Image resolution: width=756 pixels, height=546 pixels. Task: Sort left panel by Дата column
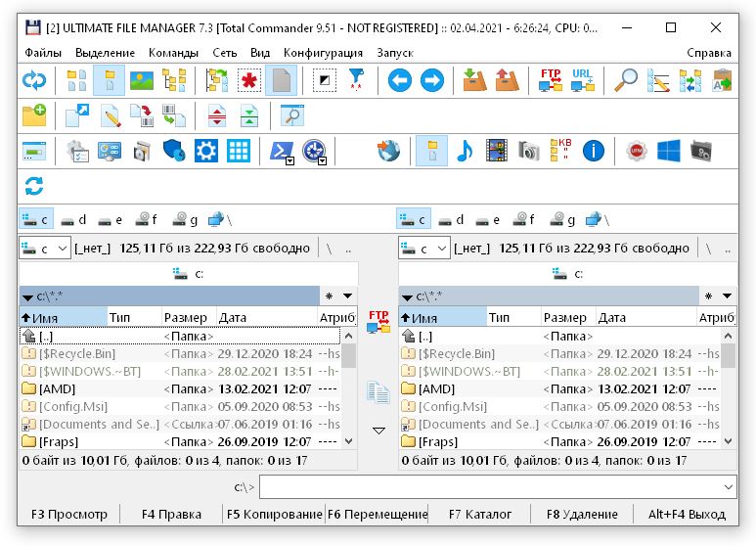tap(266, 317)
